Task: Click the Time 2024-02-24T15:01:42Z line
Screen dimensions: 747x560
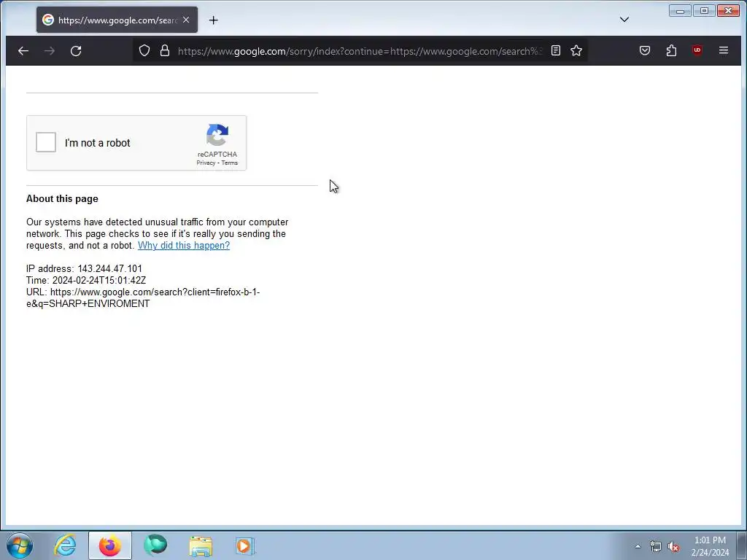Action: pyautogui.click(x=86, y=281)
